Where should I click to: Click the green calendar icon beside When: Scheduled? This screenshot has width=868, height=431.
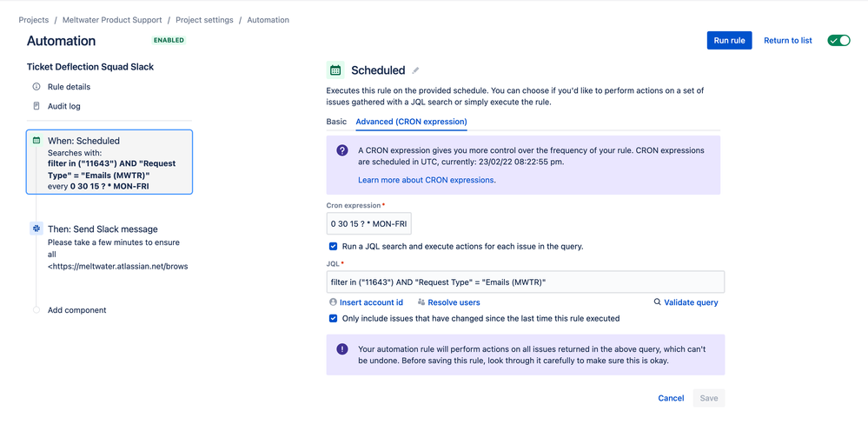(36, 141)
